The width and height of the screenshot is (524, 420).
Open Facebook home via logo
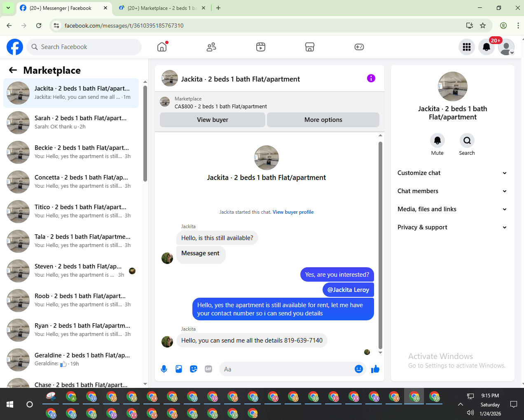15,47
